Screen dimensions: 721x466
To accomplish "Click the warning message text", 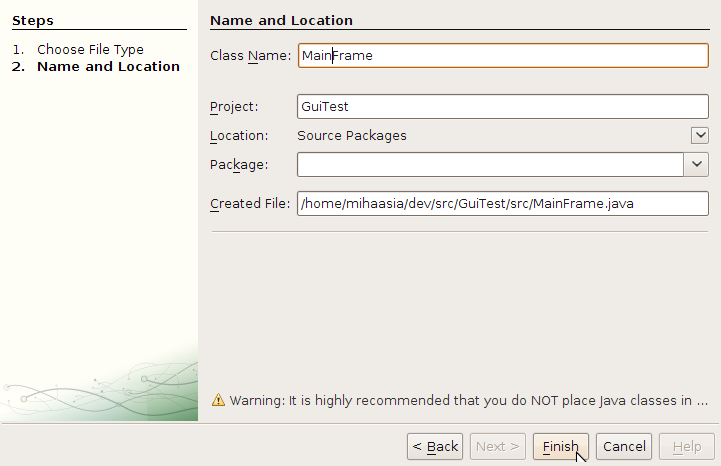I will [x=469, y=400].
